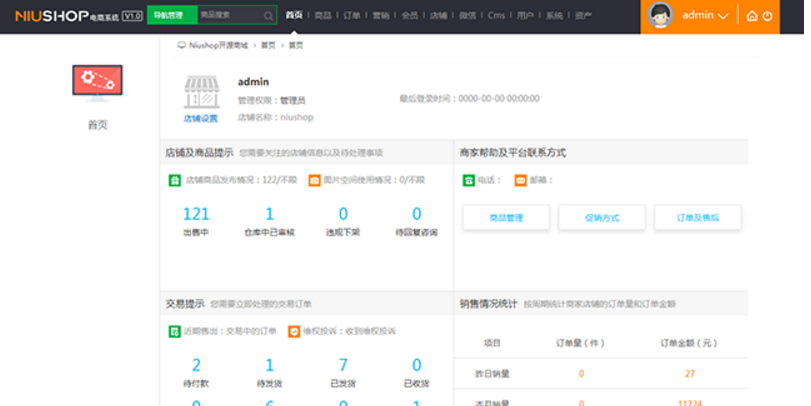Image resolution: width=811 pixels, height=406 pixels.
Task: Click the green 店铺商品发布情况 icon
Action: (x=175, y=180)
